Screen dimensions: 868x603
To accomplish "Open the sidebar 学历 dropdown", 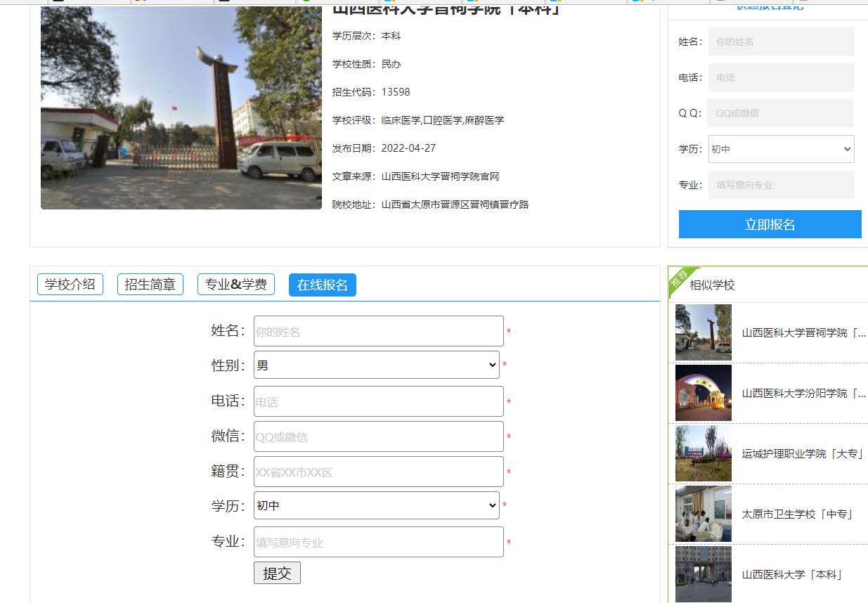I will (782, 149).
